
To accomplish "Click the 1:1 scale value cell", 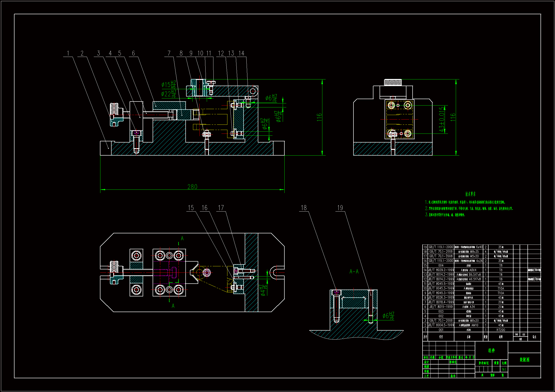I will (x=504, y=369).
